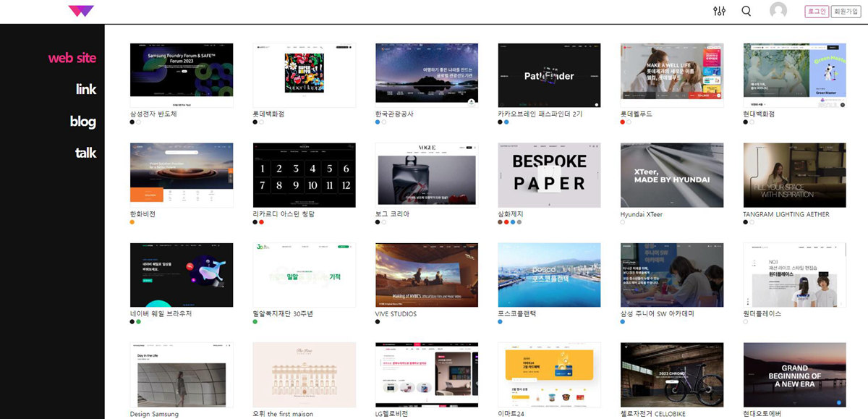This screenshot has height=419, width=868.
Task: Click the 현대오토에버 Grand Beginning thumbnail
Action: pos(795,375)
